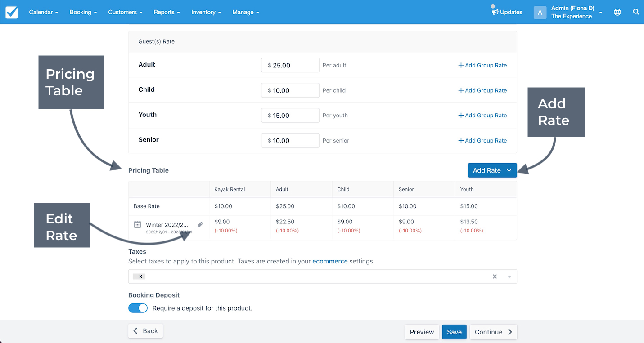Open the search magnifier icon
This screenshot has height=343, width=644.
636,12
